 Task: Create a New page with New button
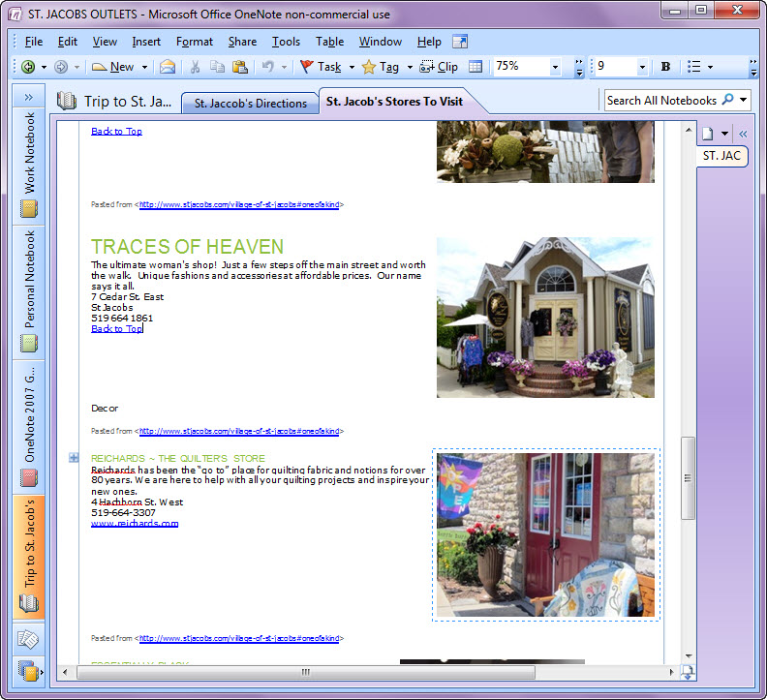point(113,67)
